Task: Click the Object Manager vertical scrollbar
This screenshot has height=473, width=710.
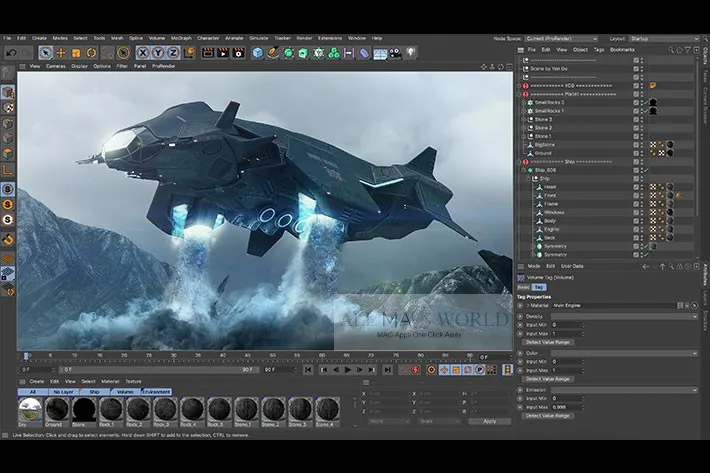Action: [x=697, y=136]
